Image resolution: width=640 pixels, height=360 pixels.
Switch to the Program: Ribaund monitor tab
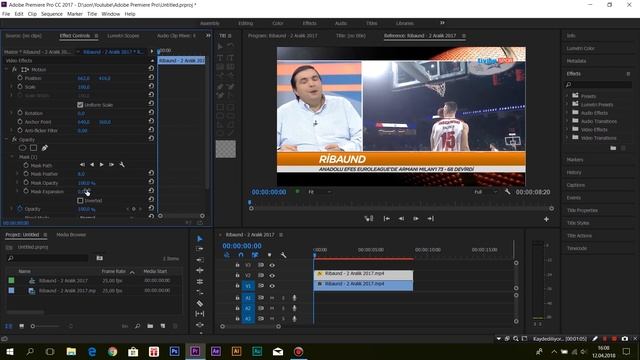282,36
